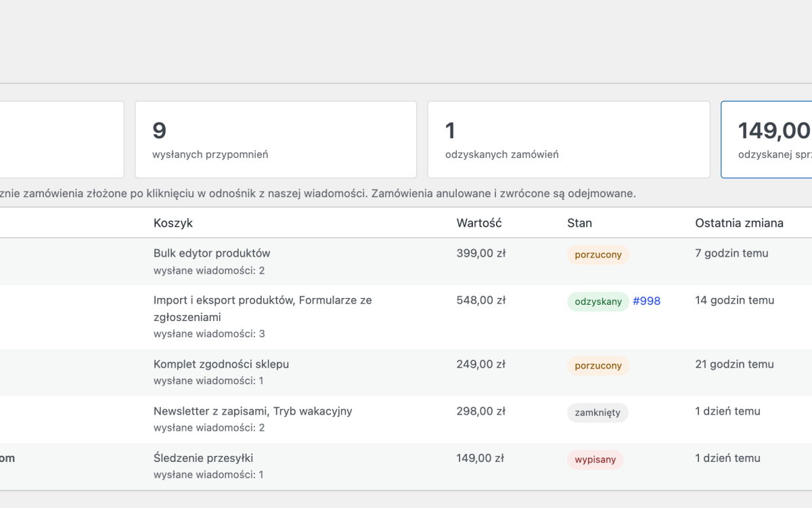Screen dimensions: 812x508
Task: Click the 'Koszyk' column header
Action: tap(173, 223)
